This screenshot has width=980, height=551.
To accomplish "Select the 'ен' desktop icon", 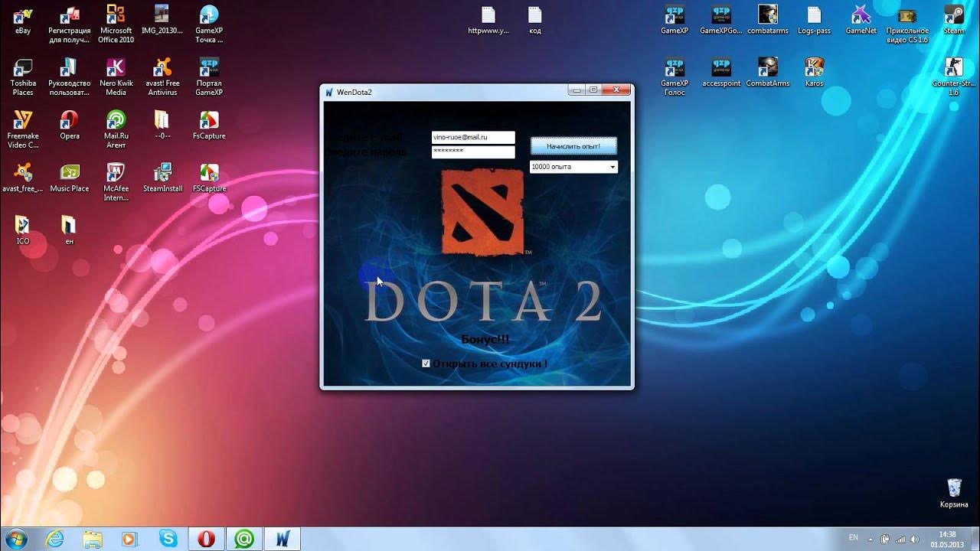I will pyautogui.click(x=69, y=230).
